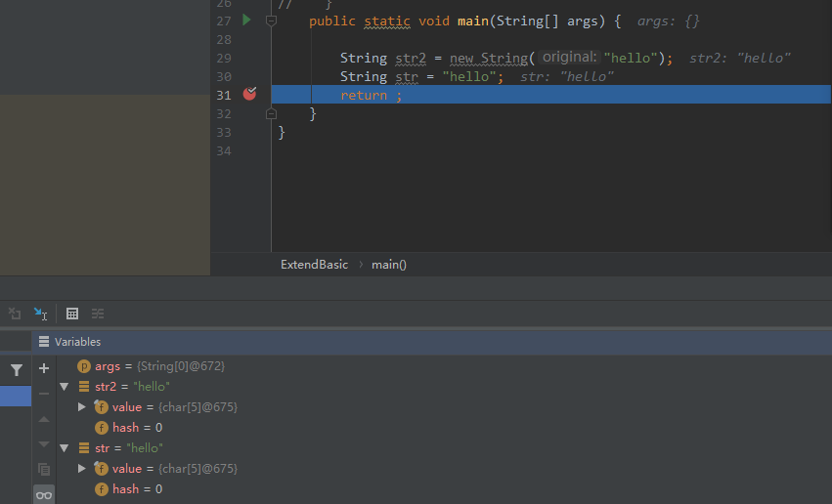The image size is (832, 504).
Task: Click the original: parameter hint
Action: [569, 58]
